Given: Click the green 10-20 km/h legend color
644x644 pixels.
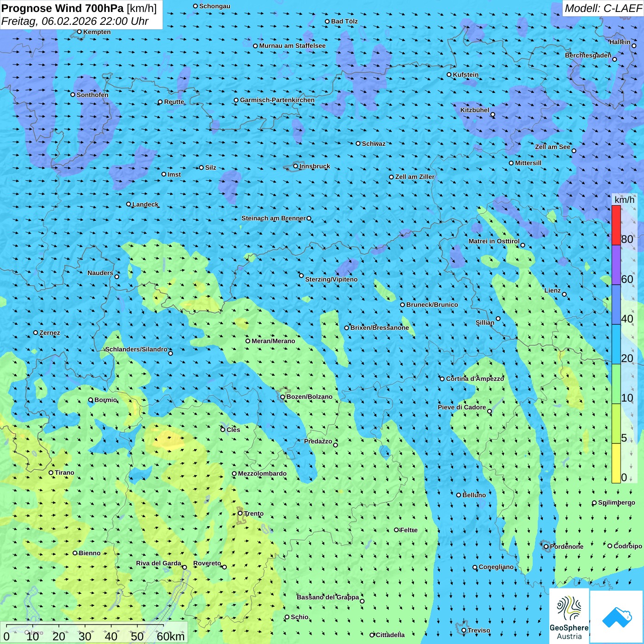Looking at the screenshot, I should 616,384.
